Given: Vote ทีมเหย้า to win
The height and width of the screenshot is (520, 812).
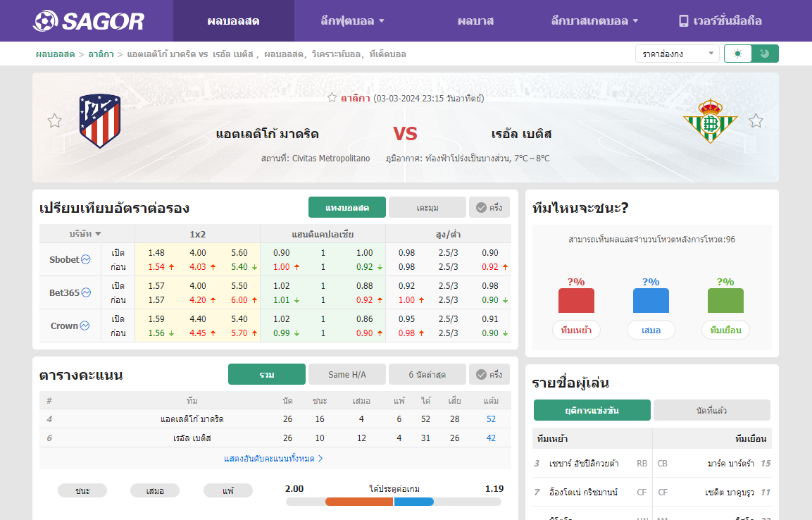Looking at the screenshot, I should pos(576,330).
